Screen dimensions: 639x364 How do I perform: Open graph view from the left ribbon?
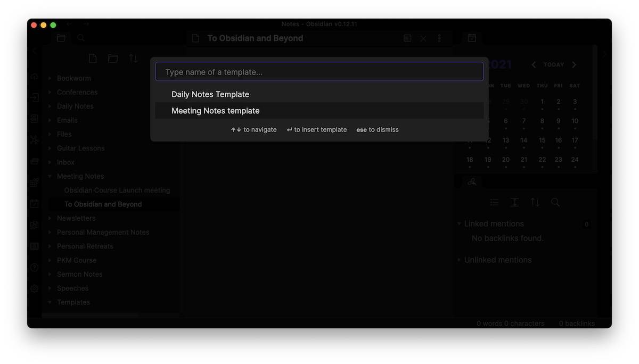(34, 140)
